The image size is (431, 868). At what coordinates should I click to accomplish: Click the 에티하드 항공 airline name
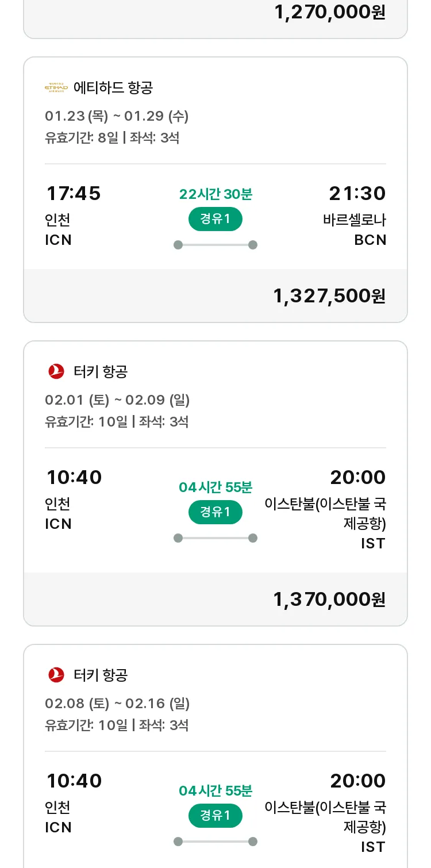click(113, 88)
